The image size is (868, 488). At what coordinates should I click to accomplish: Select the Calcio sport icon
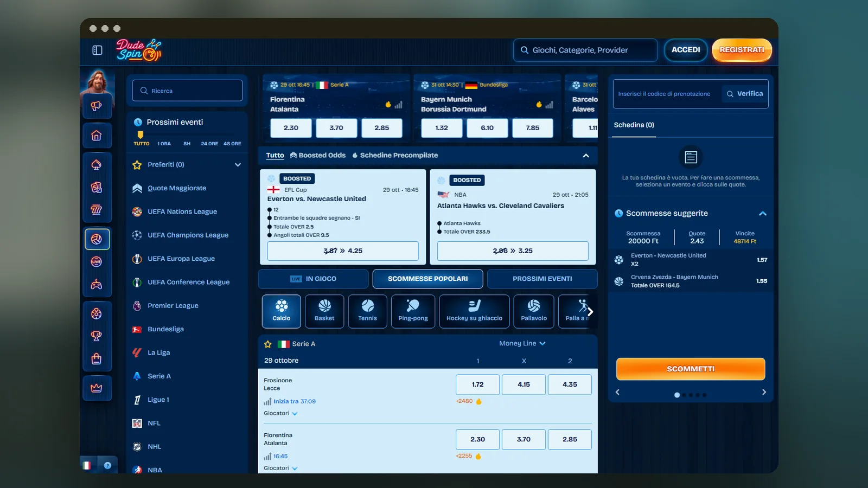(x=282, y=311)
